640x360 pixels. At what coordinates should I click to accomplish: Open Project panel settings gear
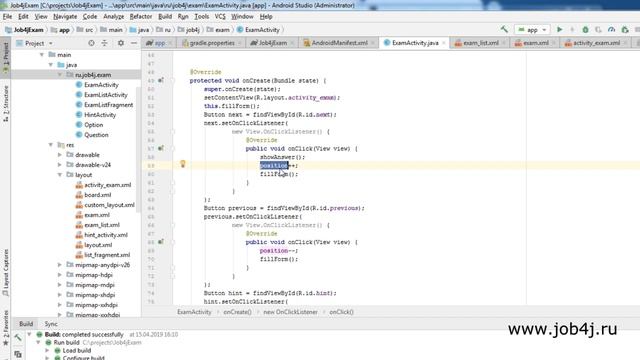121,43
